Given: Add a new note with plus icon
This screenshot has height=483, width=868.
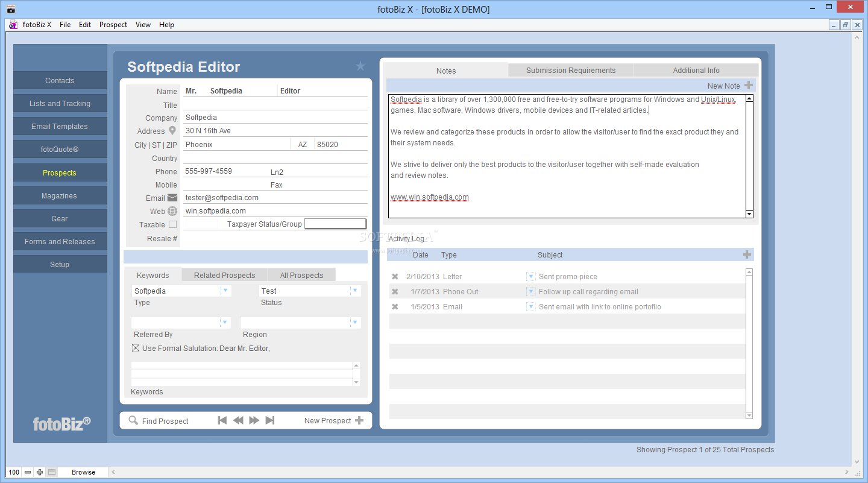Looking at the screenshot, I should [x=749, y=86].
